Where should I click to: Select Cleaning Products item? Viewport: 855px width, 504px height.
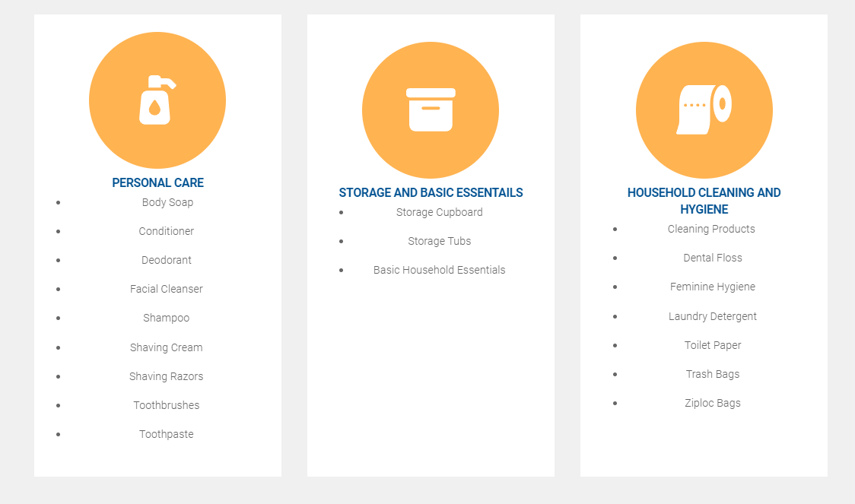pyautogui.click(x=711, y=230)
